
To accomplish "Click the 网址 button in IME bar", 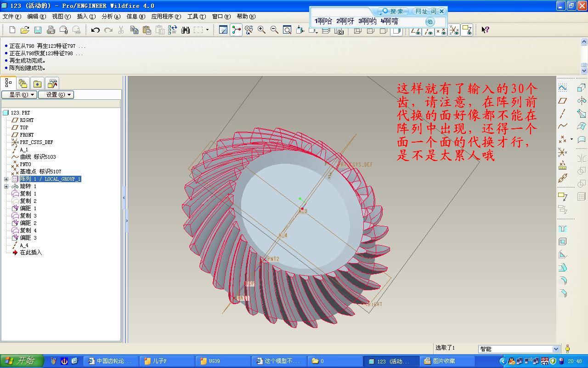I will click(x=421, y=11).
